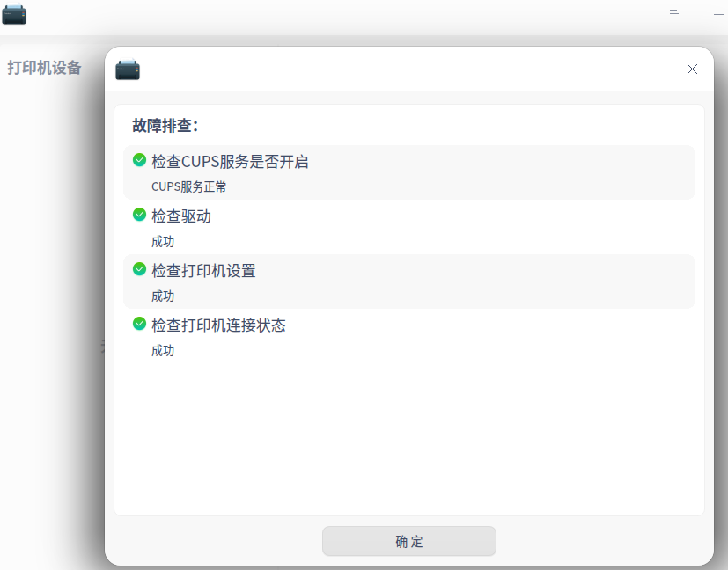Click the 成功 text under 检查打印机设置
The image size is (728, 570).
pos(163,296)
